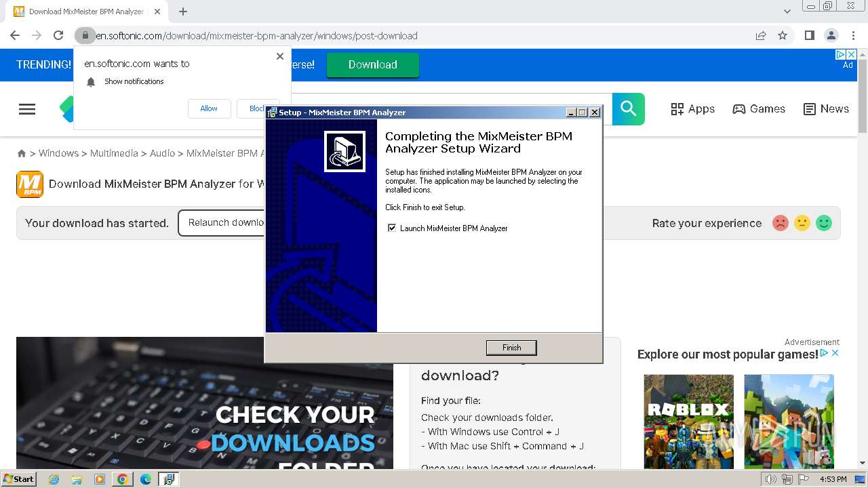Go to home via breadcrumb house icon

point(22,153)
